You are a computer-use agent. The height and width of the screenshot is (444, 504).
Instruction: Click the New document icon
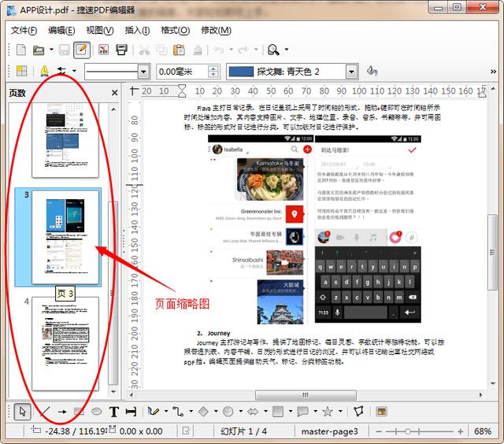pos(21,50)
